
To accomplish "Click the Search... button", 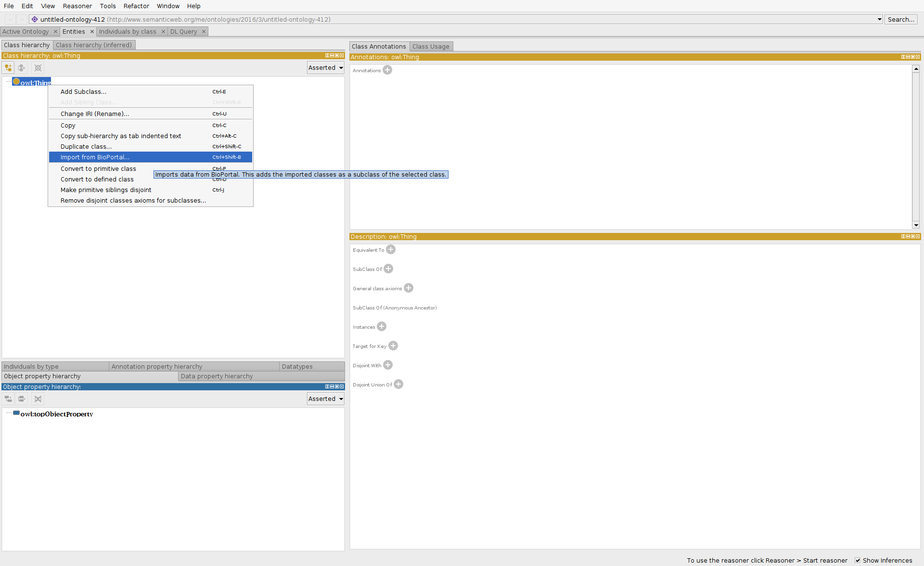I will [901, 20].
